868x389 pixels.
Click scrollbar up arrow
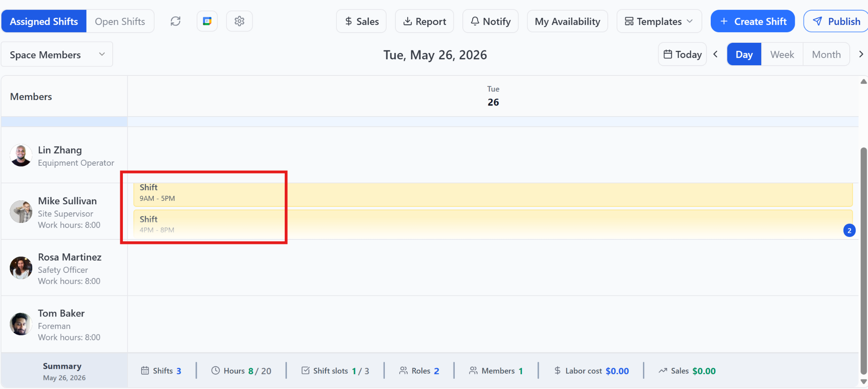863,81
